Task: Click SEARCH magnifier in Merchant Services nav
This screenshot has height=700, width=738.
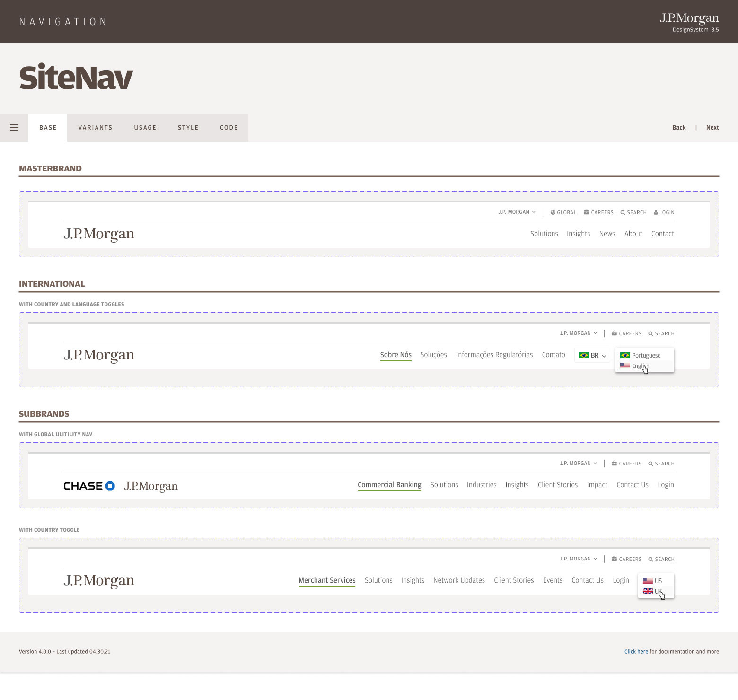Action: (x=661, y=559)
